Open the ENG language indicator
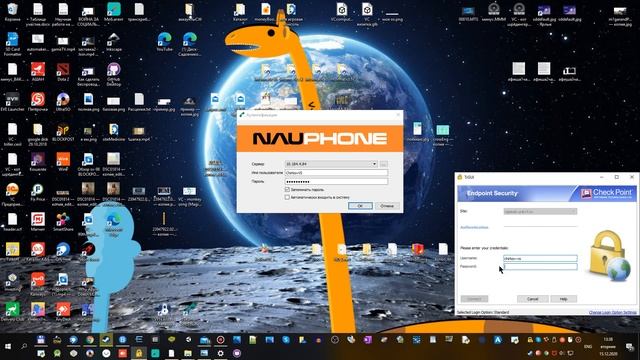Viewport: 640px width, 360px height. click(588, 347)
